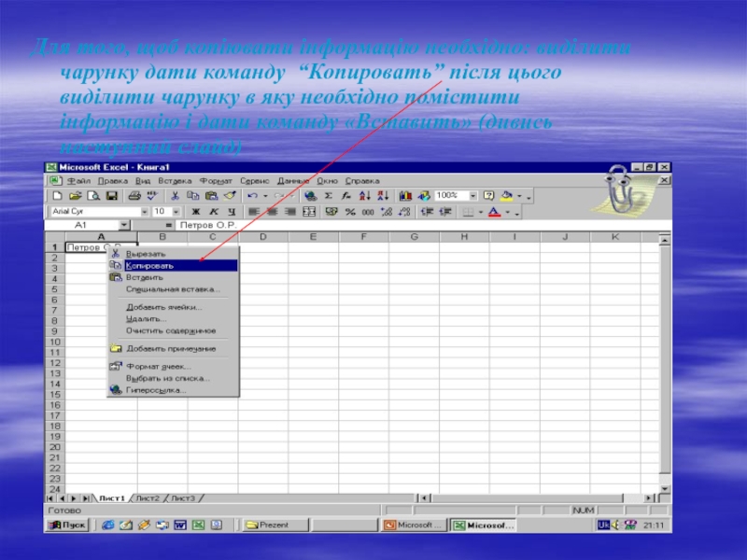Viewport: 747px width, 560px height.
Task: Choose Копировать from the context menu
Action: tap(173, 265)
